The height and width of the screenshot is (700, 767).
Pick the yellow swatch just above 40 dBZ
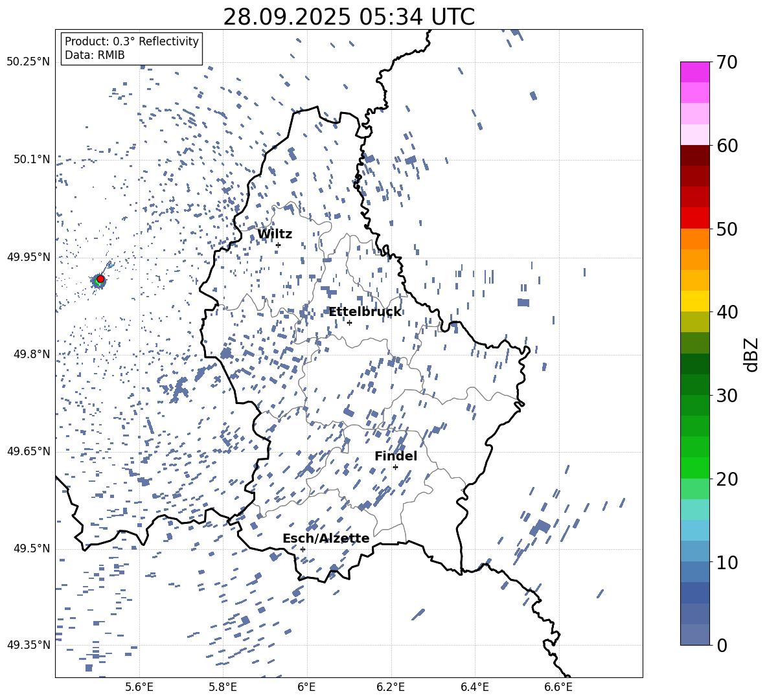tap(695, 301)
